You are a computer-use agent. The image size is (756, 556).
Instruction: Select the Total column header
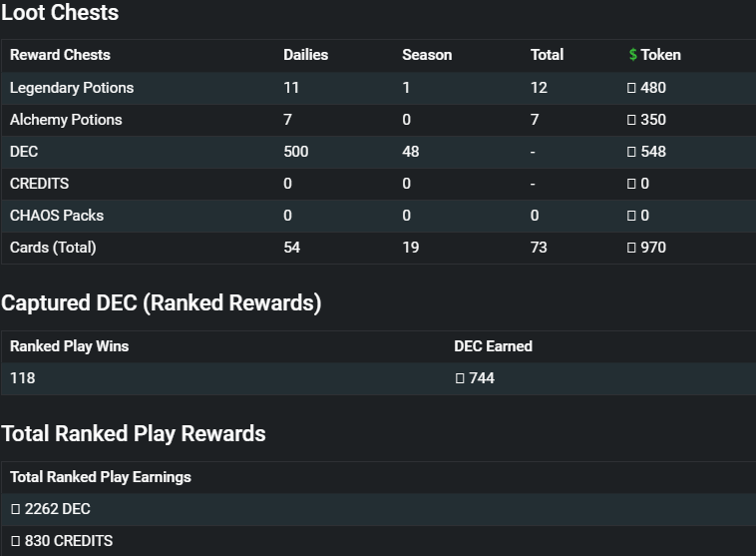(547, 55)
